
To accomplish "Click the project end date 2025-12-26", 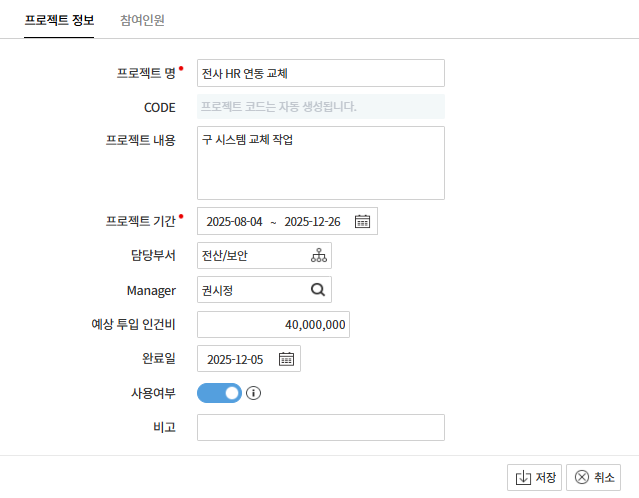I will point(313,222).
